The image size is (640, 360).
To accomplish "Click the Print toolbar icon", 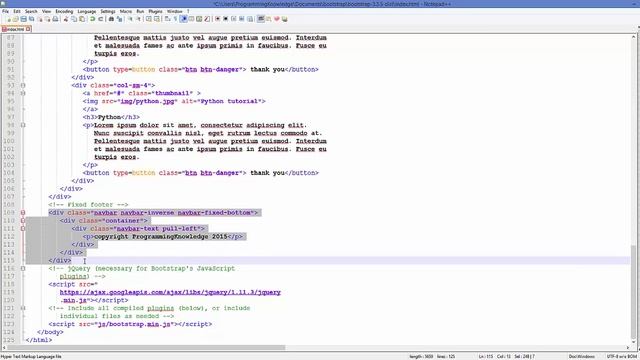I will [55, 19].
